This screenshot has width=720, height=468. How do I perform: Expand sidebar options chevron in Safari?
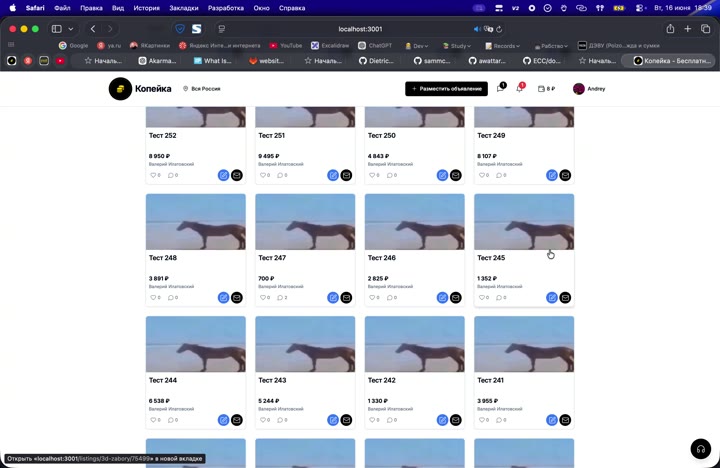tap(71, 29)
